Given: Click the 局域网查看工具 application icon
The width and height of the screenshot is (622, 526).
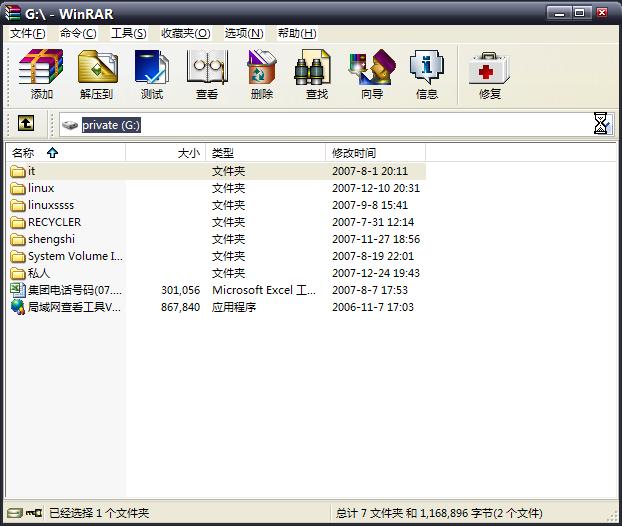Looking at the screenshot, I should point(18,307).
